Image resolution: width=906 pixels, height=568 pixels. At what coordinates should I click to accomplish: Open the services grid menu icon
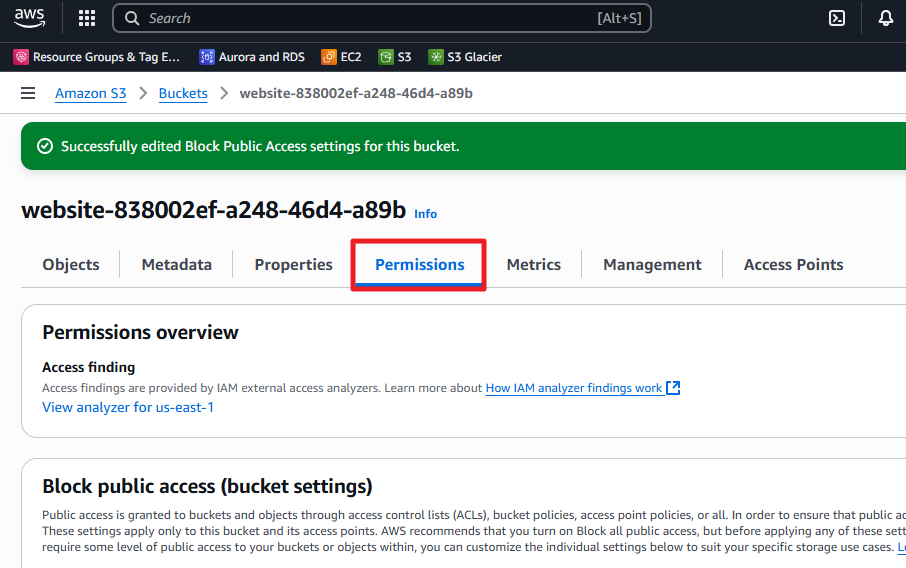tap(87, 18)
